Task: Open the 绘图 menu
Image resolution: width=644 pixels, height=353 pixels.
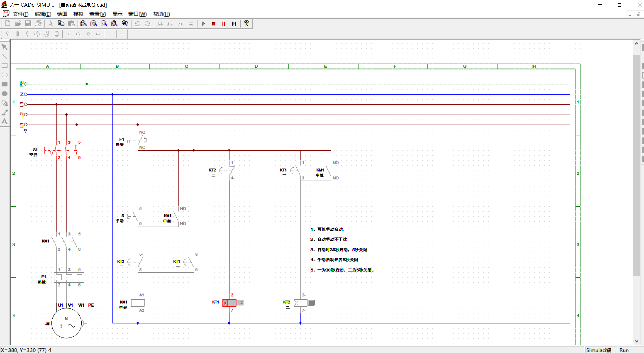Action: click(x=62, y=14)
